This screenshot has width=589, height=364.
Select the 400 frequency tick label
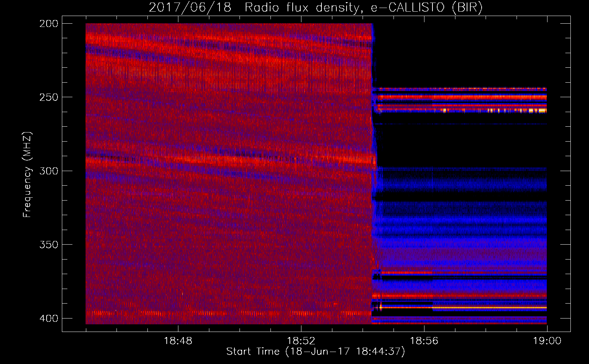[49, 318]
